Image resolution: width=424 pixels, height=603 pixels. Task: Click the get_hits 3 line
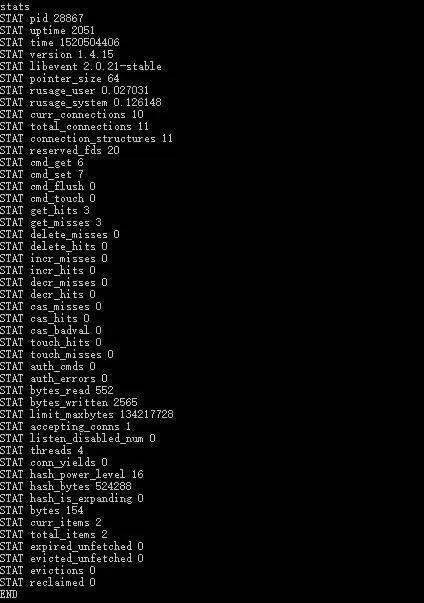(45, 210)
